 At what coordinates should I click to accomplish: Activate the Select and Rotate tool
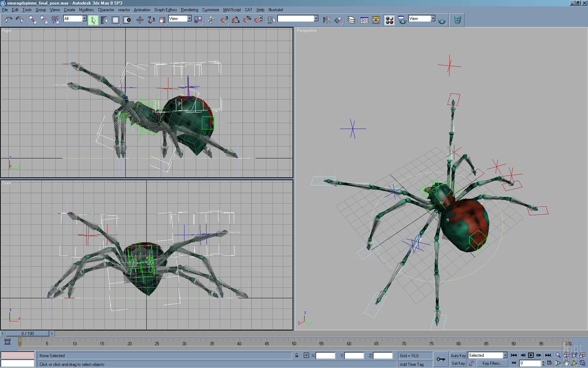(151, 20)
